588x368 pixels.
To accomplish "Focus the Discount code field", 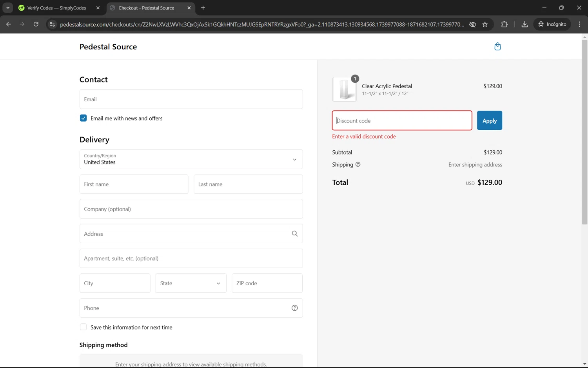I will point(402,120).
